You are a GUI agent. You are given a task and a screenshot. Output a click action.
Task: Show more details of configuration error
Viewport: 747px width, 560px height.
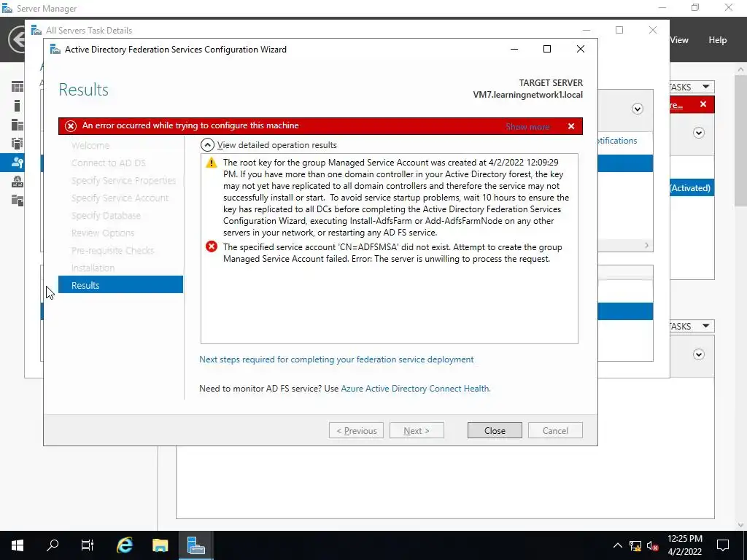click(527, 127)
